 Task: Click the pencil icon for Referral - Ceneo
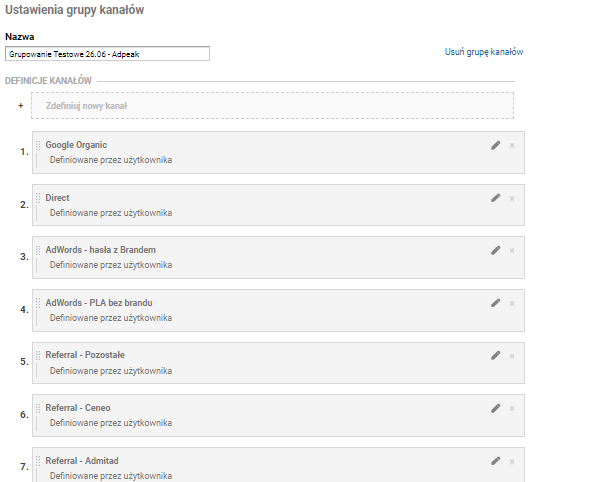(495, 408)
